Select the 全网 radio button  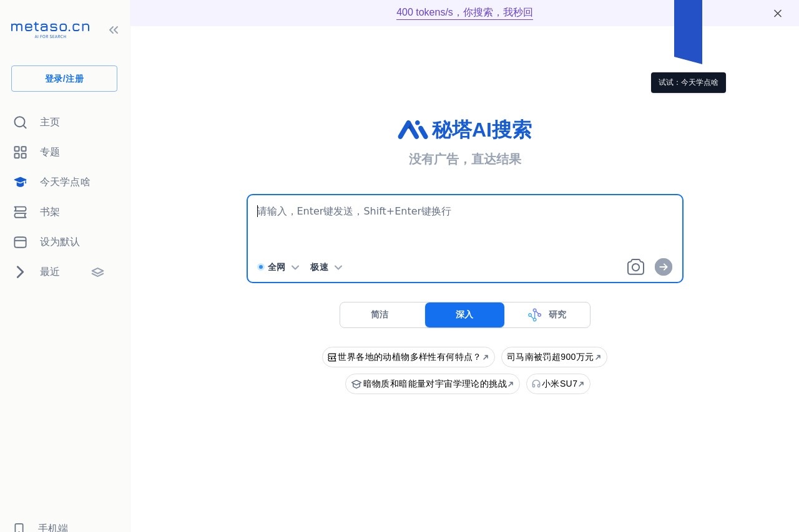pyautogui.click(x=261, y=267)
